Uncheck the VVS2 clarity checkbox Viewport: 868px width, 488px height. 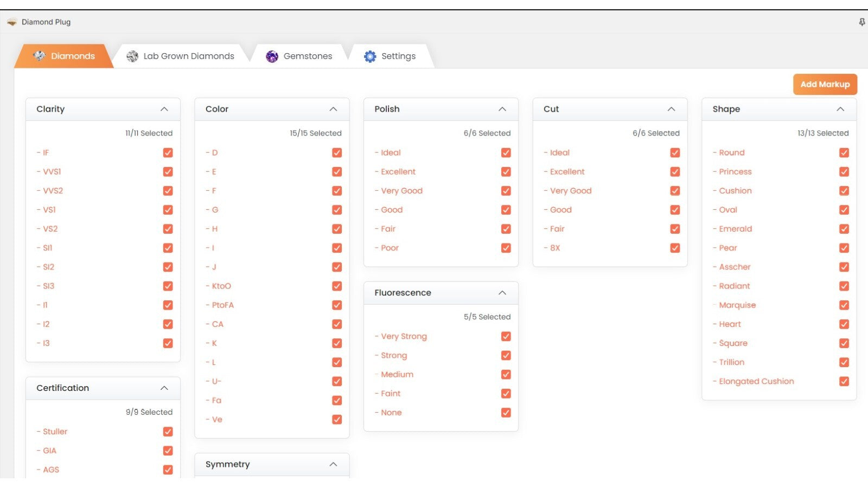click(x=168, y=191)
